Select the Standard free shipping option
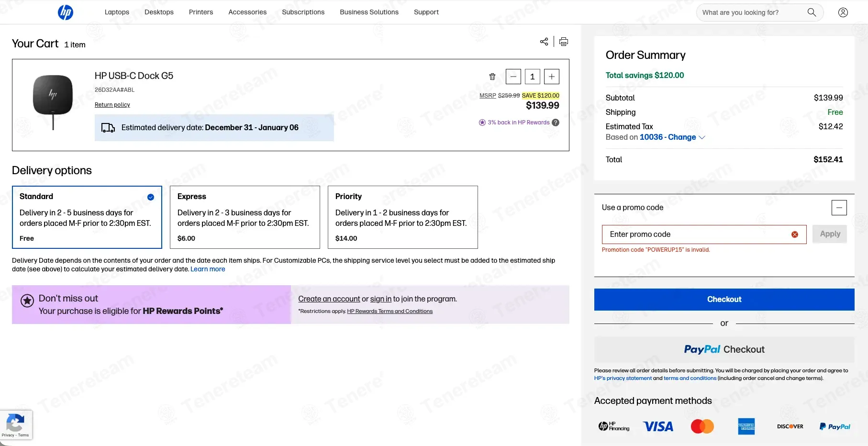Image resolution: width=868 pixels, height=446 pixels. click(x=87, y=217)
